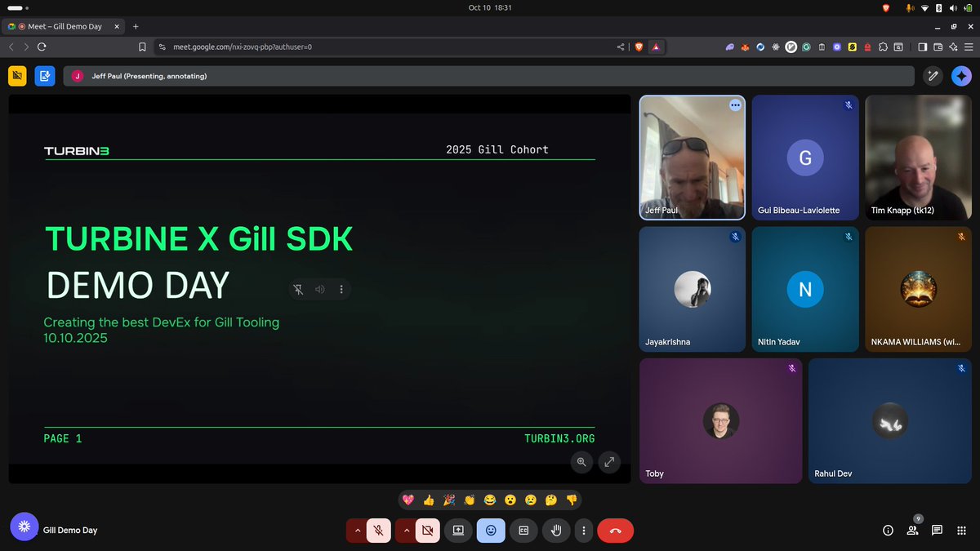
Task: Send surprised face reaction
Action: point(510,500)
